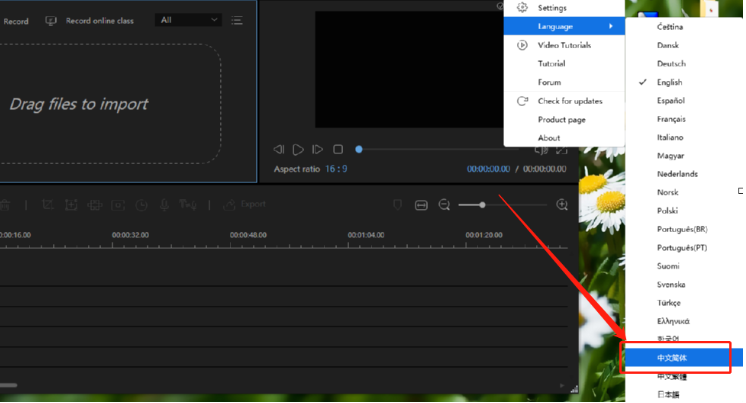Viewport: 746px width, 403px height.
Task: Choose Deutsch from language list
Action: [x=671, y=64]
